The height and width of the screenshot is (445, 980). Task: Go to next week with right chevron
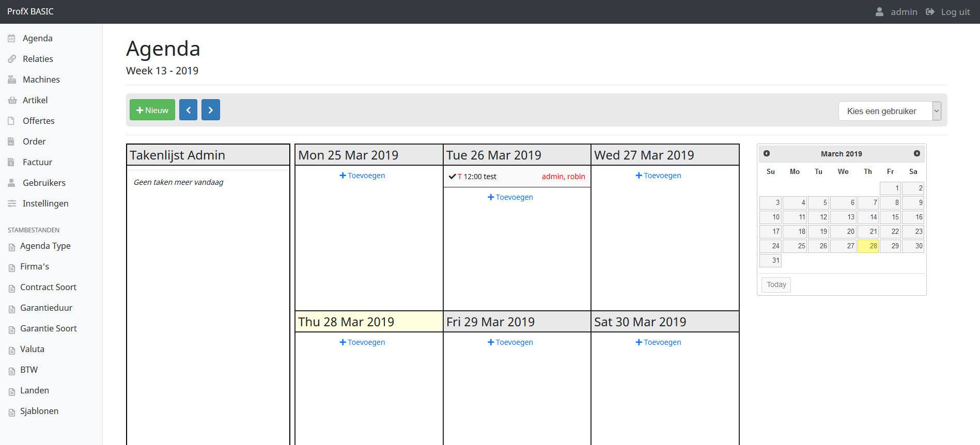tap(211, 110)
